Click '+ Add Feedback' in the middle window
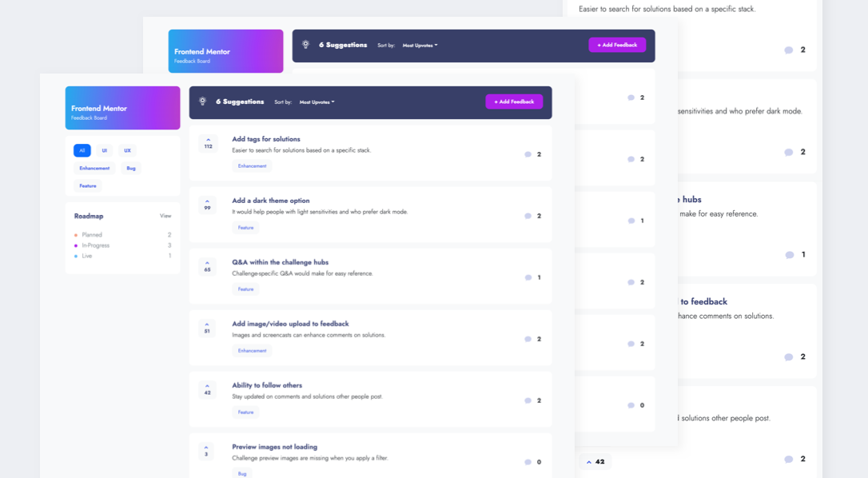 point(617,45)
